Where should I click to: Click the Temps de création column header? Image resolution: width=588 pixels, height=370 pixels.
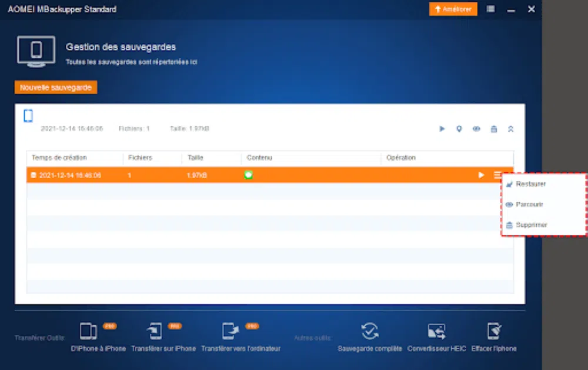[59, 158]
